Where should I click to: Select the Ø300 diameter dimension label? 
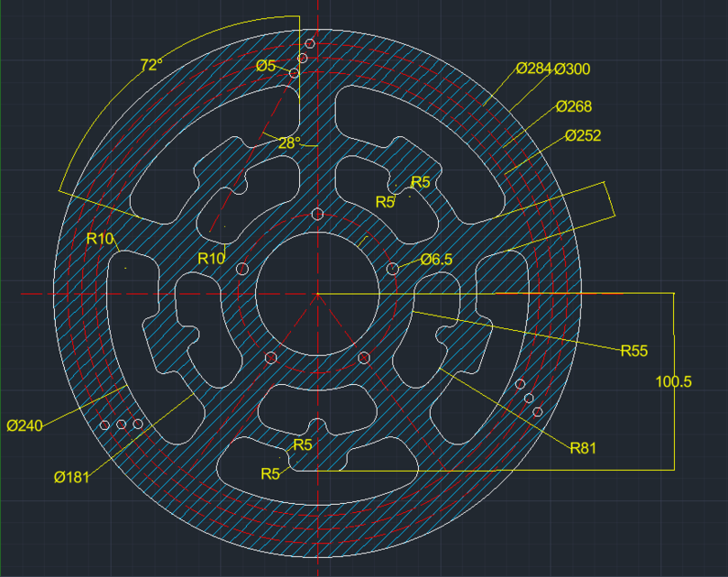[571, 67]
